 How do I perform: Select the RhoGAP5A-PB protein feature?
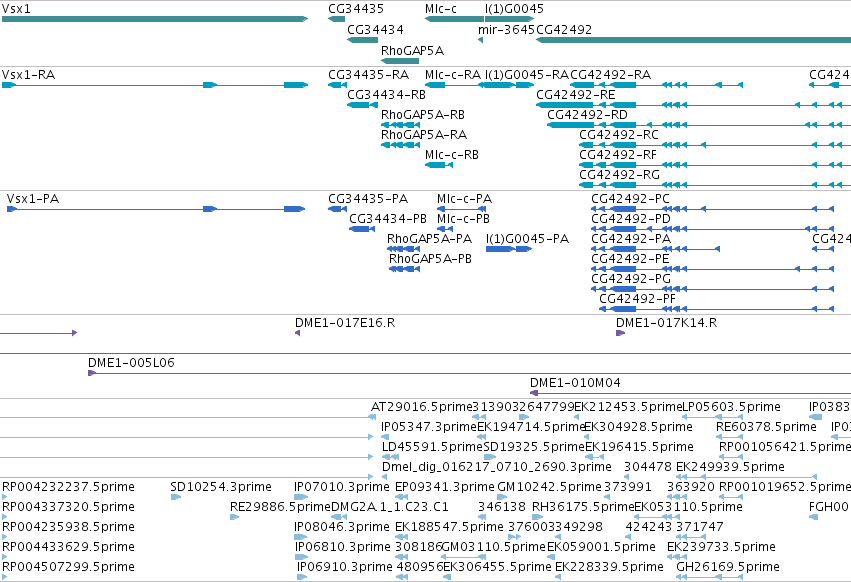click(x=404, y=269)
